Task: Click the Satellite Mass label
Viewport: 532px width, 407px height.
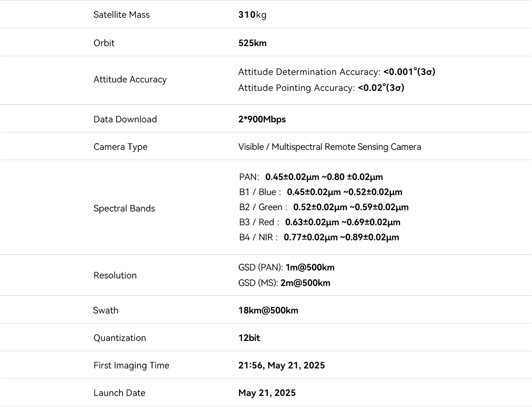Action: click(122, 15)
